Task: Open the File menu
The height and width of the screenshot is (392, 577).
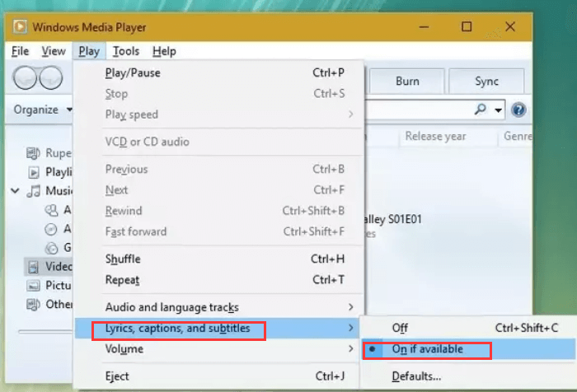Action: pyautogui.click(x=20, y=51)
